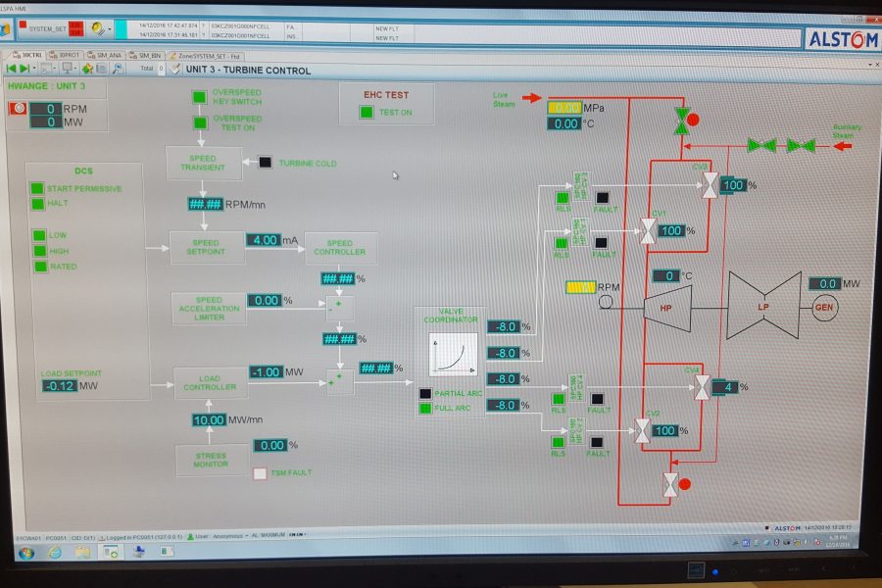
Task: Open the Windows Start menu
Action: [x=25, y=553]
